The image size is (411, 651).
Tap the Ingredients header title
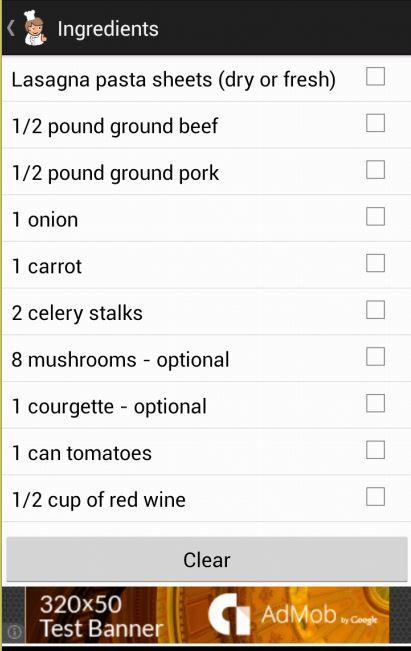108,29
